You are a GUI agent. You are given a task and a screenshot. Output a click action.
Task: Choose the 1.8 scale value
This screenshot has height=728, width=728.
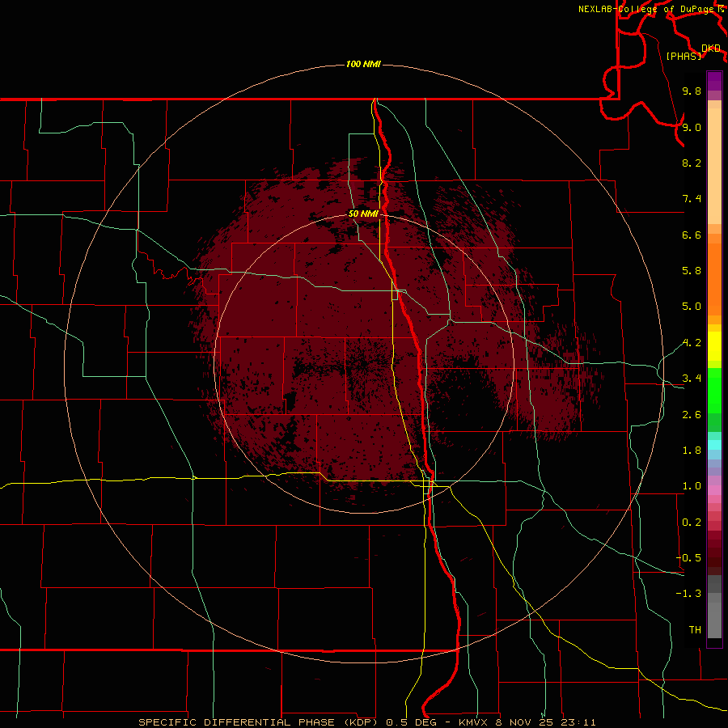point(692,451)
